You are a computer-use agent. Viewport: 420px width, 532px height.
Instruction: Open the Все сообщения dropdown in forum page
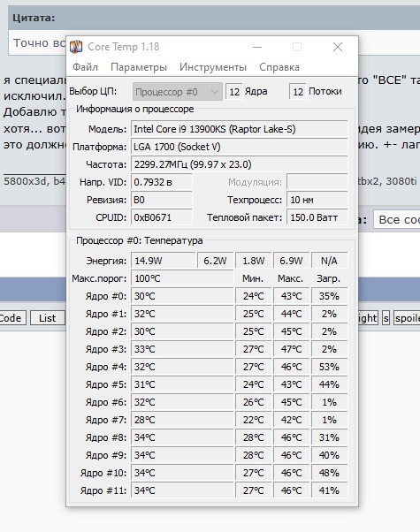pyautogui.click(x=397, y=219)
